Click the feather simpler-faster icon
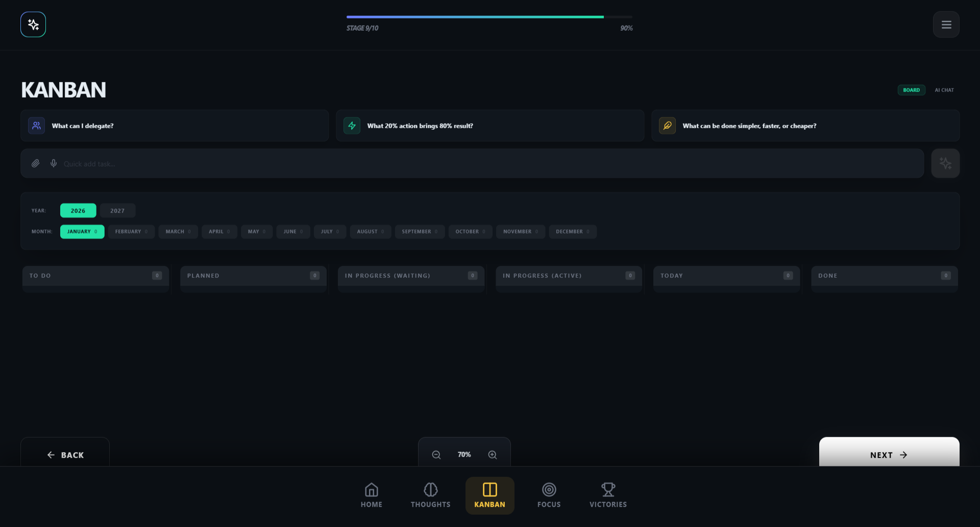Viewport: 980px width, 527px height. [x=667, y=126]
